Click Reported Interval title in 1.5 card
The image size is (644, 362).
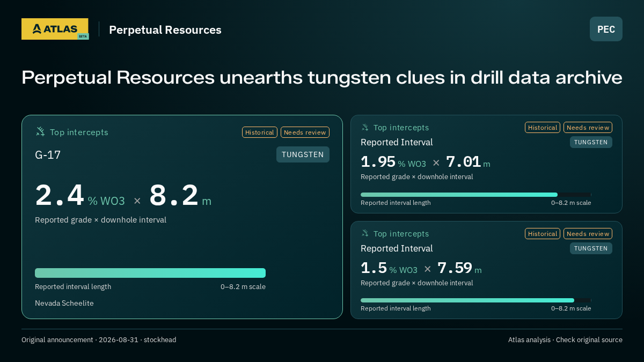pyautogui.click(x=397, y=248)
